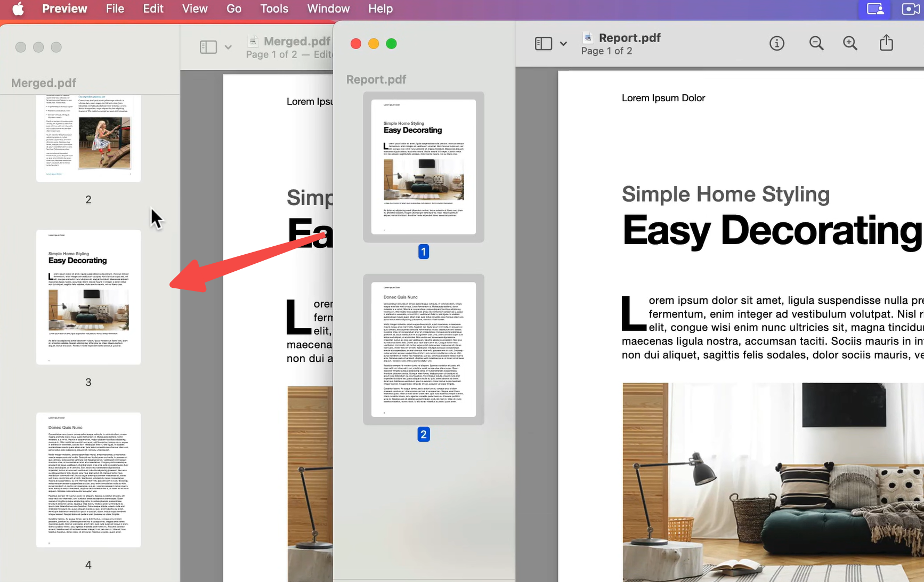This screenshot has width=924, height=582.
Task: Click the screen recording camera icon in menu bar
Action: [910, 9]
